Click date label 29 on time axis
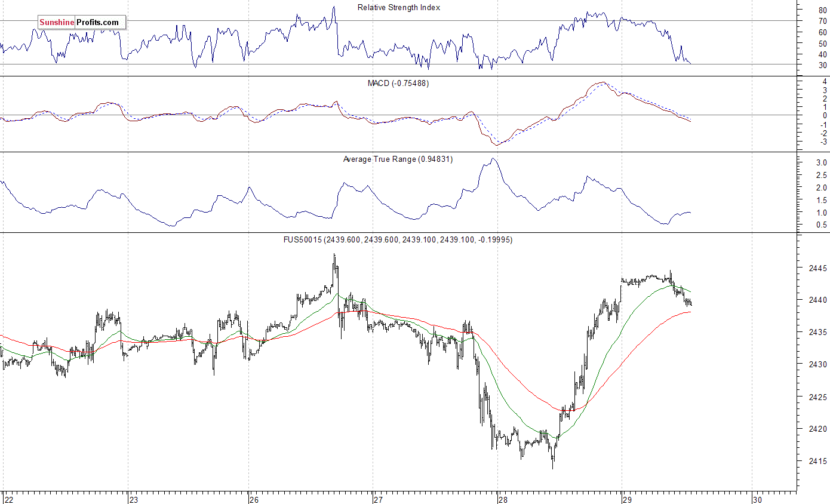 628,499
